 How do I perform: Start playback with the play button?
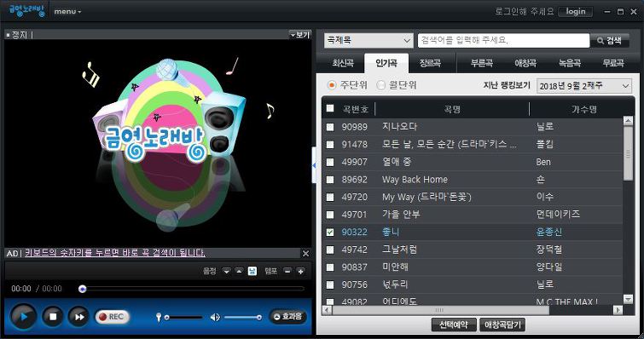click(x=23, y=317)
